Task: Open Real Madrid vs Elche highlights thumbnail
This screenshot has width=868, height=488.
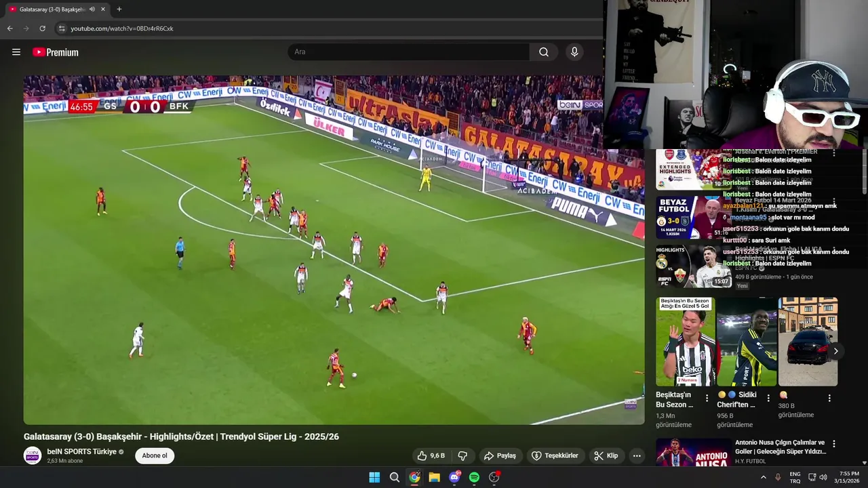Action: 693,266
